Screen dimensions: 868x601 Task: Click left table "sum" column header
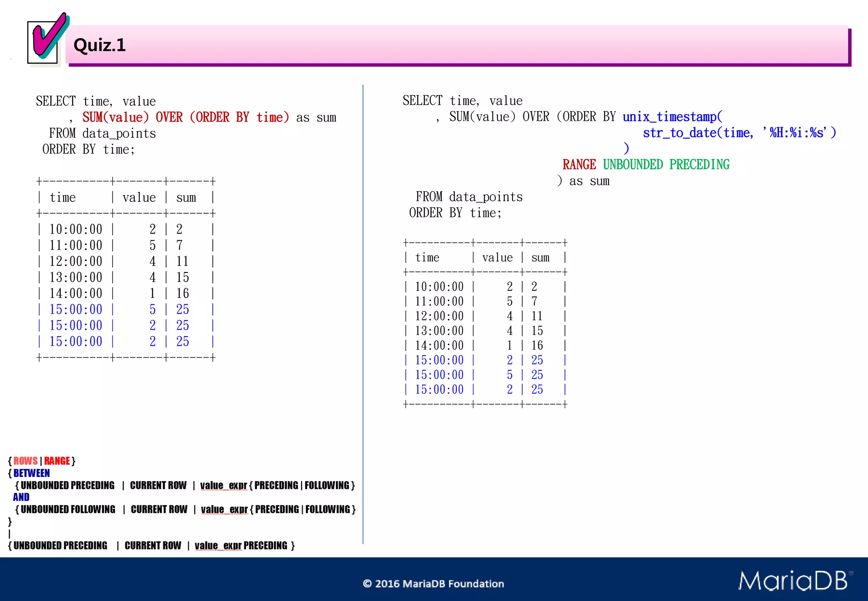coord(186,198)
